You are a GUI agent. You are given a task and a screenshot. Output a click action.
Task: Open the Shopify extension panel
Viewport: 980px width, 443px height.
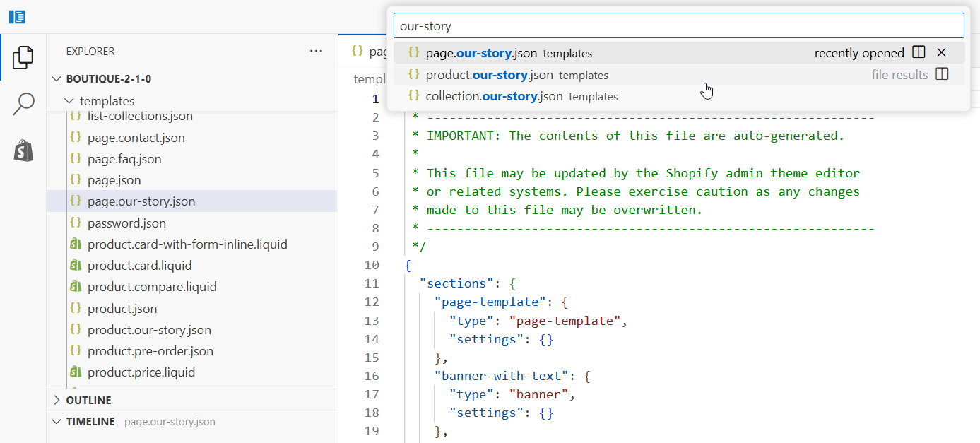pyautogui.click(x=23, y=150)
